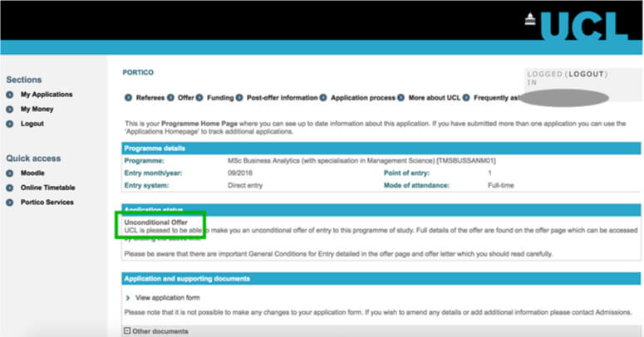Go to the Funding tab
Screen dimensions: 644x337
(x=220, y=98)
